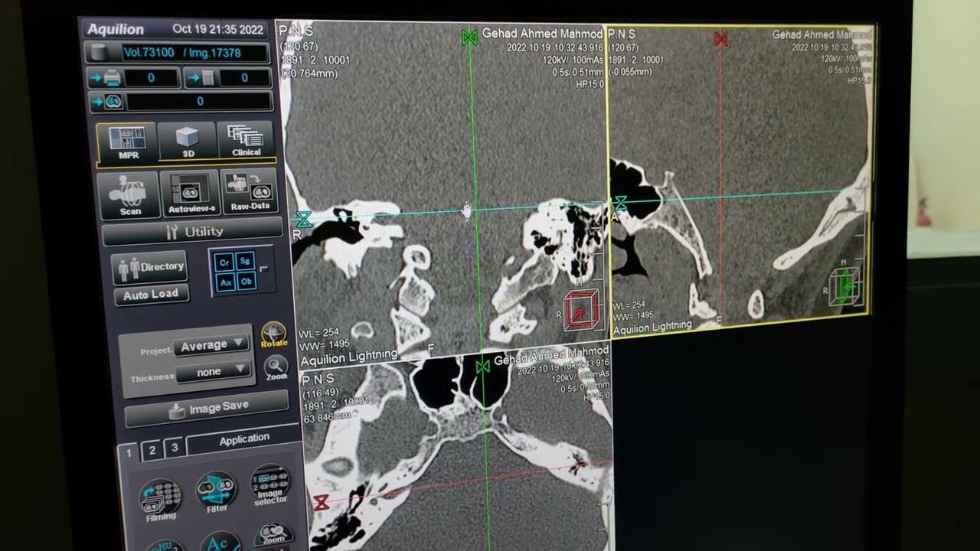Click the disk volume cylinder icon
This screenshot has width=980, height=551.
pos(99,54)
